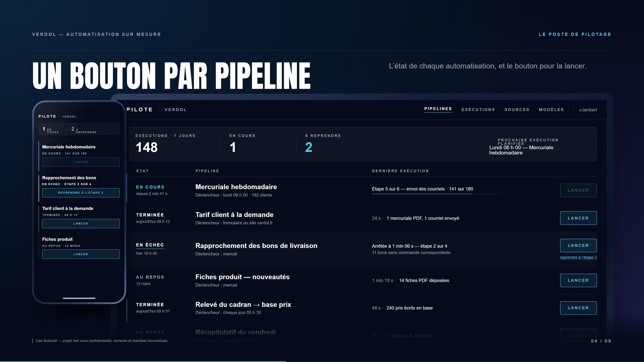Tap Mercuriale hebdomadaire card title on phone
The image size is (644, 362).
coord(69,147)
